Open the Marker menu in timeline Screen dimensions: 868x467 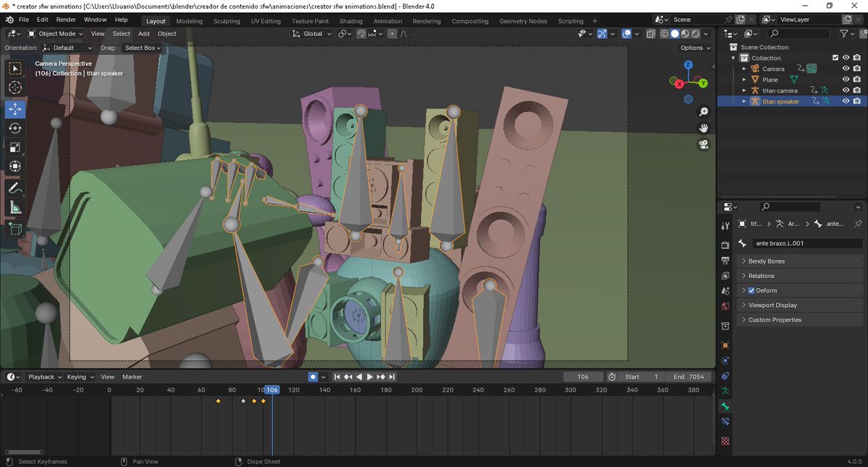(132, 376)
